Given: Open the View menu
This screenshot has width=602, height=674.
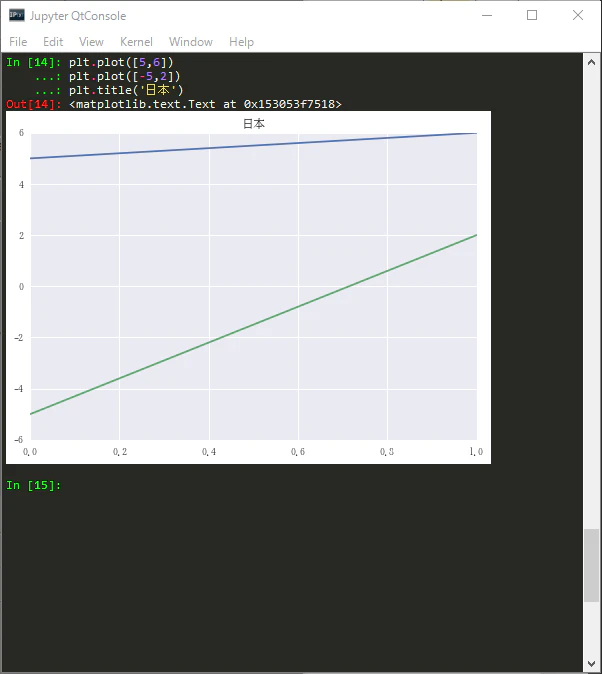Looking at the screenshot, I should pyautogui.click(x=91, y=42).
